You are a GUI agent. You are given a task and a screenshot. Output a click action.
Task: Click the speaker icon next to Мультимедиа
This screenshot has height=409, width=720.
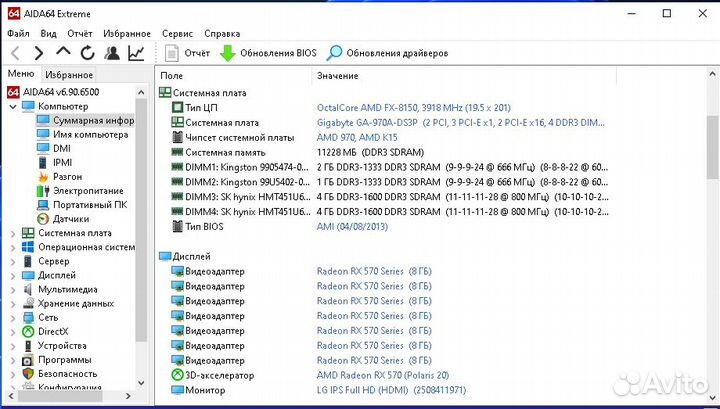tap(28, 289)
